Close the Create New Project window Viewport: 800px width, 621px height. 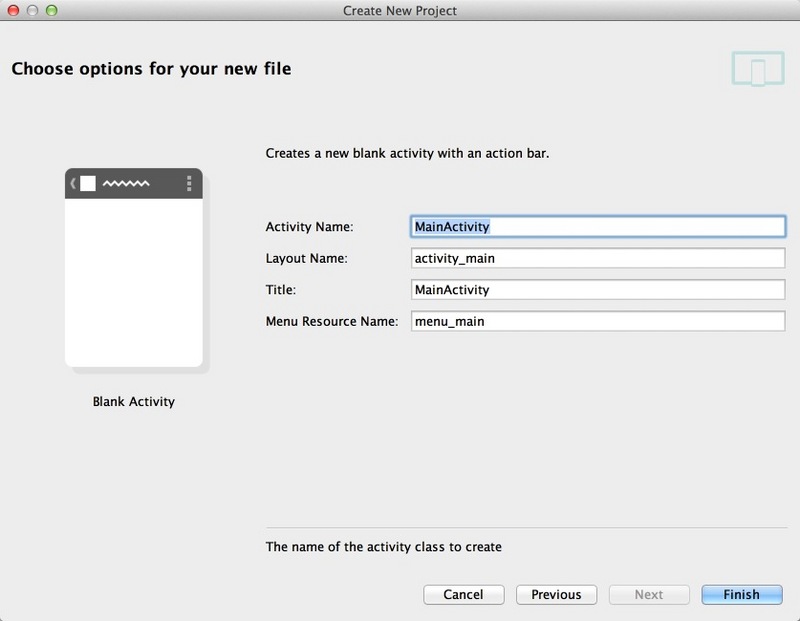pyautogui.click(x=12, y=10)
